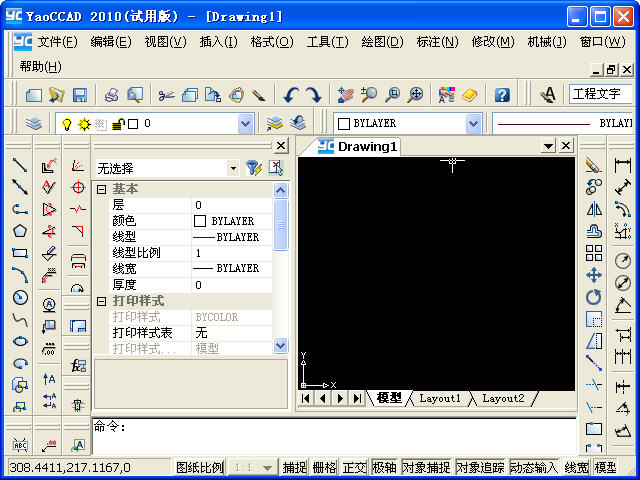Collapse the 打印样式 properties group
The image size is (640, 480).
pyautogui.click(x=102, y=302)
